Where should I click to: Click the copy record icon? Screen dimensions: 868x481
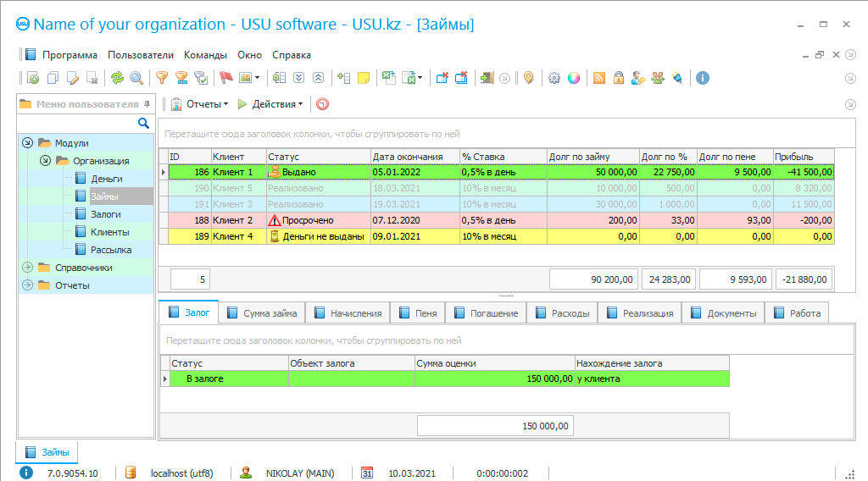tap(53, 78)
